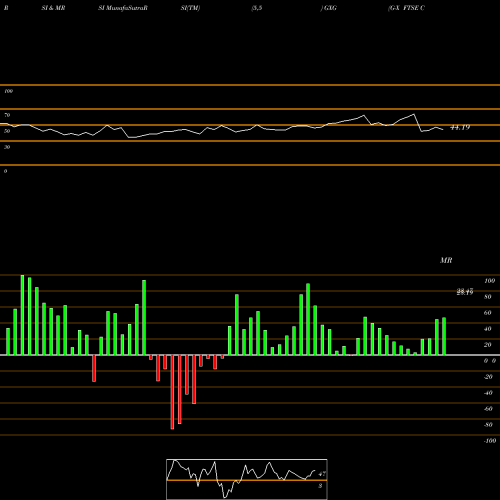Click the '(5,5' parameter text
Screen dimensions: 500x500
257,8
